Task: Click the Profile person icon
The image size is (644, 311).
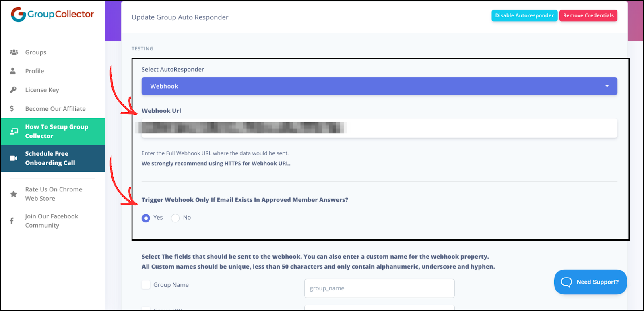Action: point(13,71)
